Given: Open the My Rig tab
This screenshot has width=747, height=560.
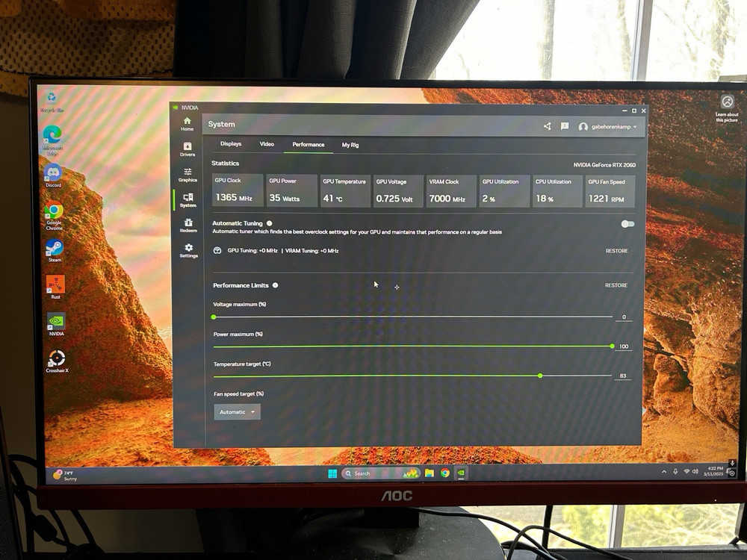Looking at the screenshot, I should [x=350, y=145].
